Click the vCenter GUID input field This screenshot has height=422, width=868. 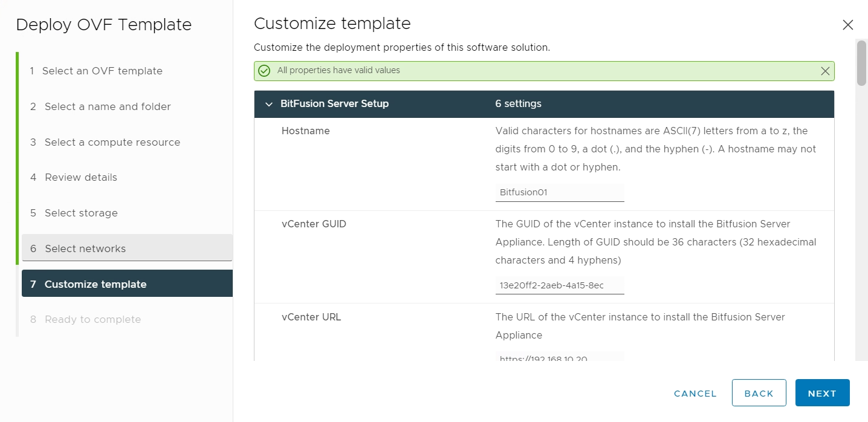pos(560,285)
